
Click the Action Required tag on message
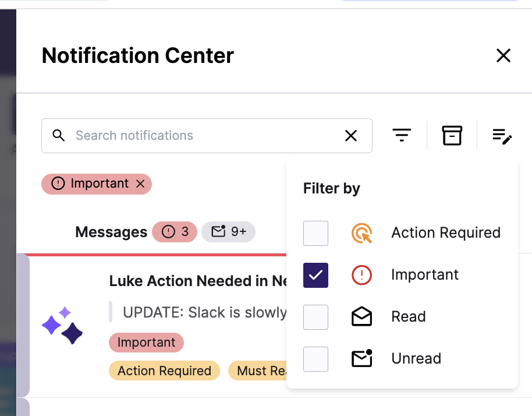click(x=164, y=371)
